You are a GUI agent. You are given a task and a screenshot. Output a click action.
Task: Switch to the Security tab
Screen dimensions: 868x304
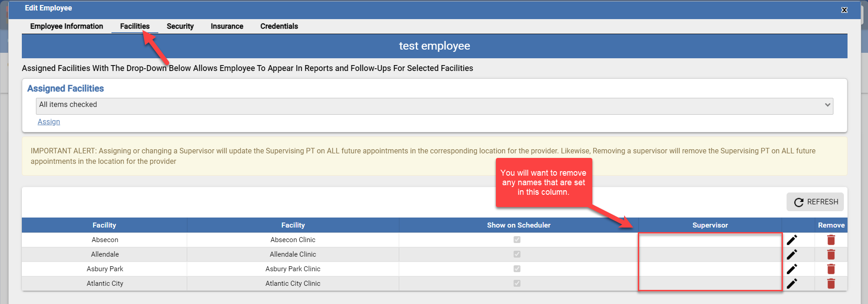click(180, 26)
